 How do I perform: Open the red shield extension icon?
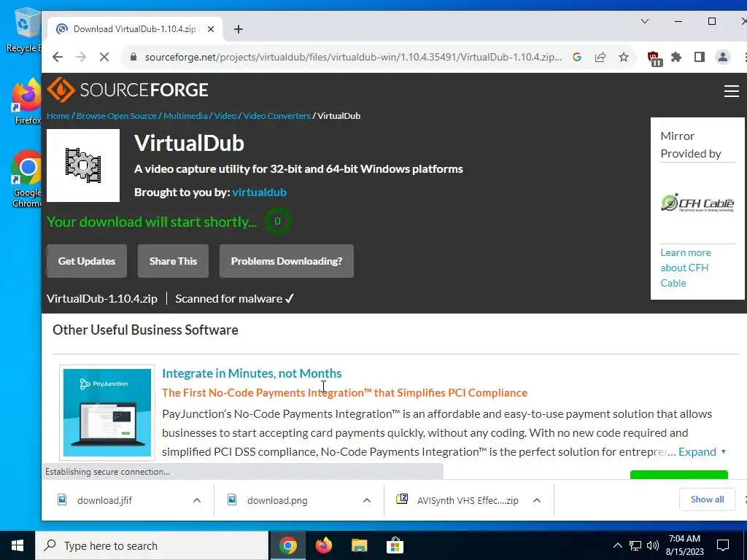coord(654,58)
